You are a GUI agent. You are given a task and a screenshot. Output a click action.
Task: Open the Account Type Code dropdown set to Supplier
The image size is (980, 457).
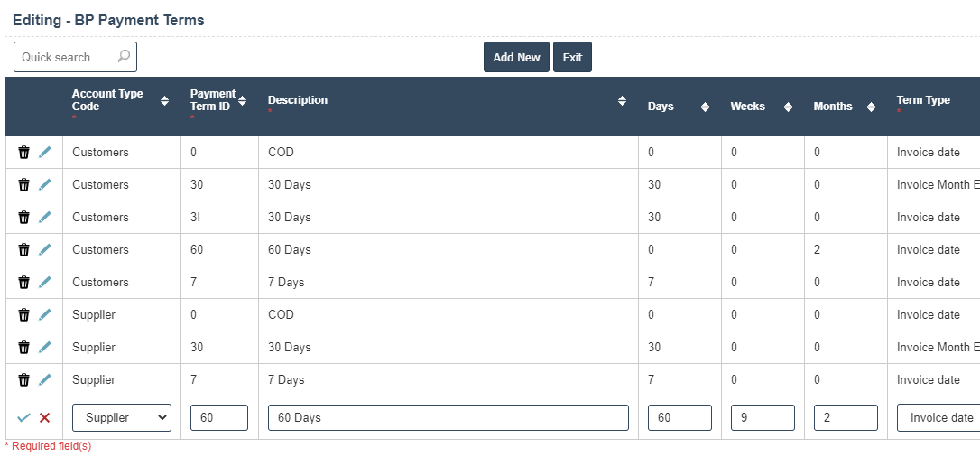click(122, 418)
